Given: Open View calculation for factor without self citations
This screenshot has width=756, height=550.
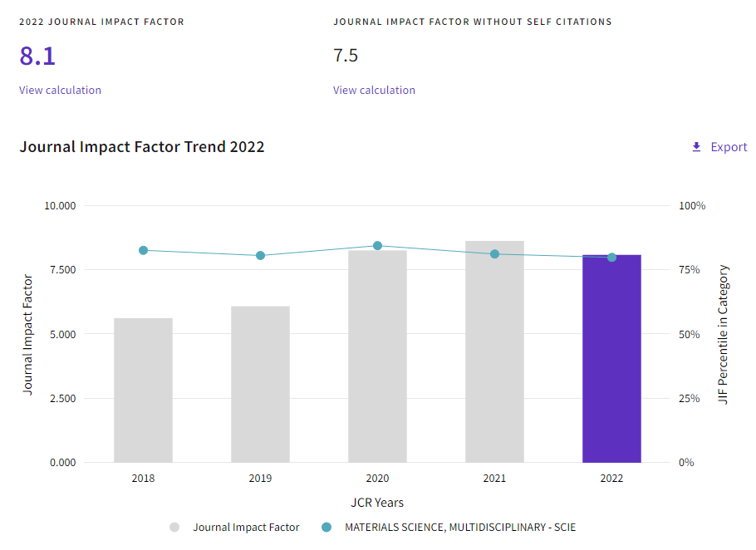Looking at the screenshot, I should point(374,90).
